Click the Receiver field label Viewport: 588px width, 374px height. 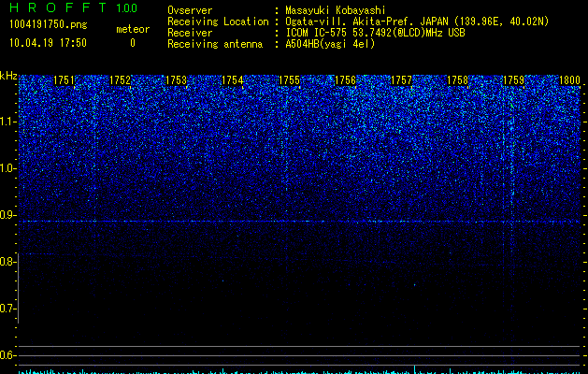click(190, 33)
